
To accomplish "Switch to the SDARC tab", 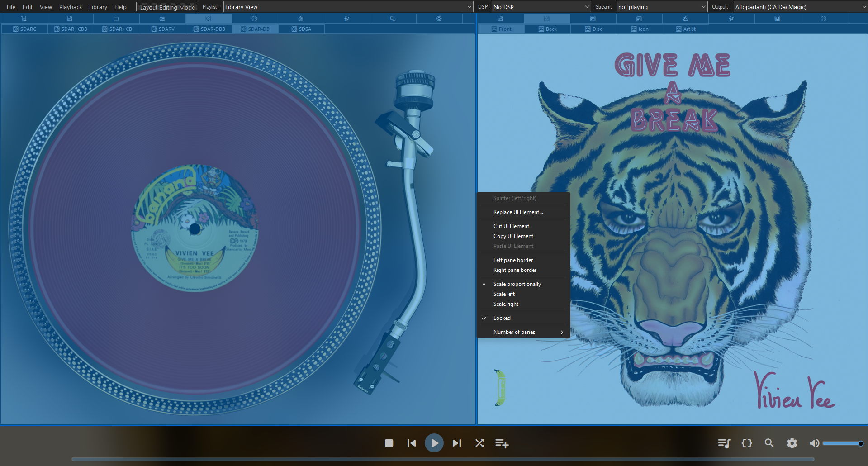I will click(24, 29).
